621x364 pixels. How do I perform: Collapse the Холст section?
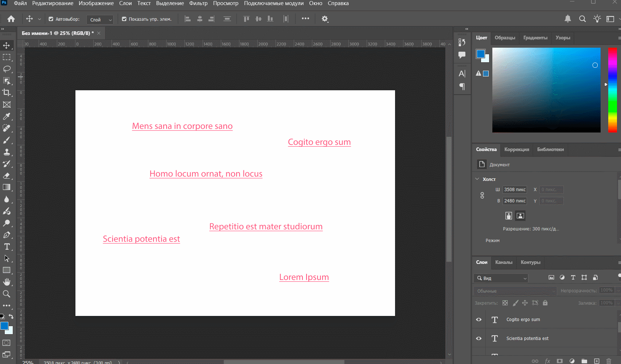tap(477, 179)
